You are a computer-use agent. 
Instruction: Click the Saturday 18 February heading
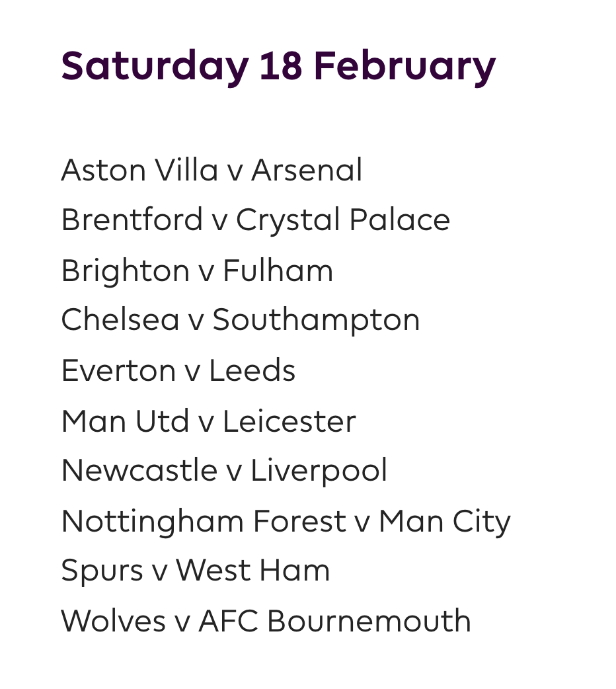[278, 66]
